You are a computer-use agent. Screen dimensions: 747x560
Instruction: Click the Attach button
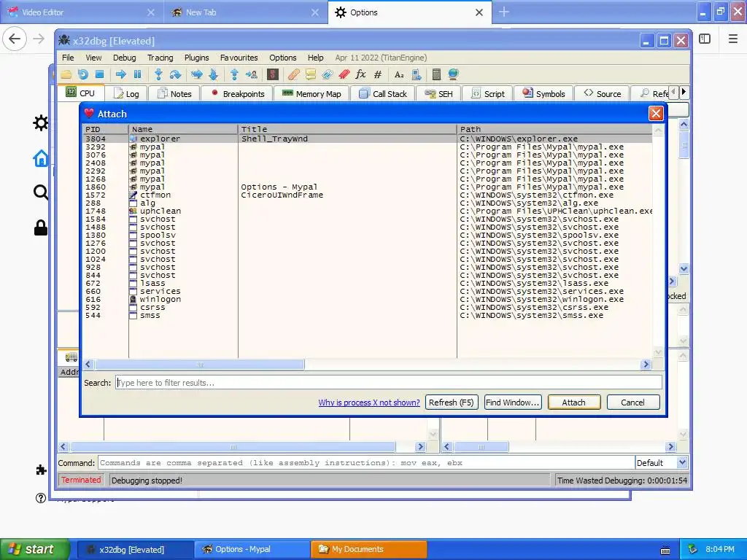pyautogui.click(x=574, y=402)
